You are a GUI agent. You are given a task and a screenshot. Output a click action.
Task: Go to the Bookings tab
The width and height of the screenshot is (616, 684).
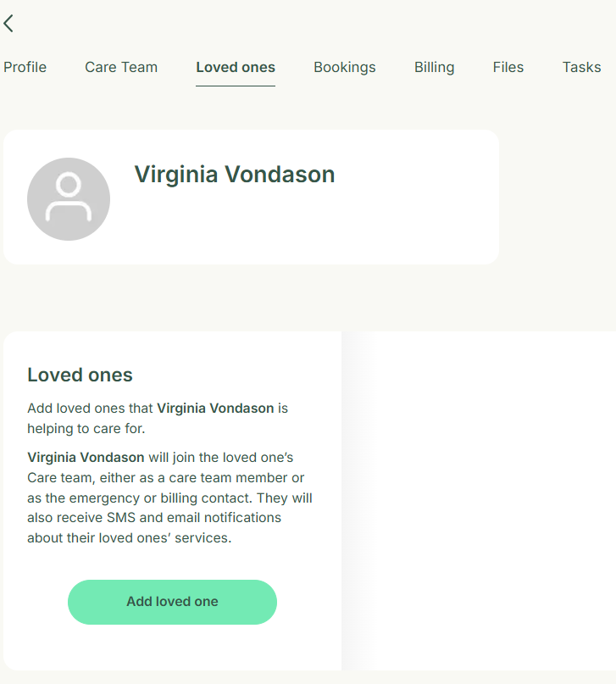(344, 67)
